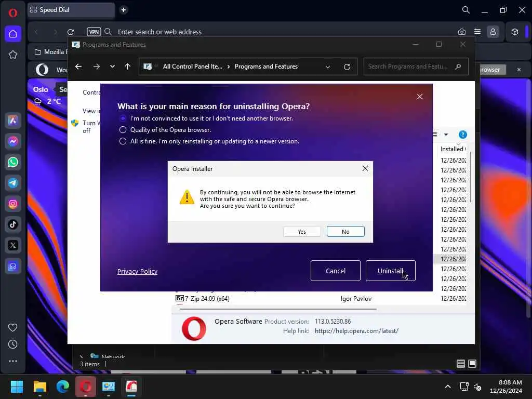Open Messenger in Opera sidebar
The width and height of the screenshot is (532, 399).
[13, 141]
